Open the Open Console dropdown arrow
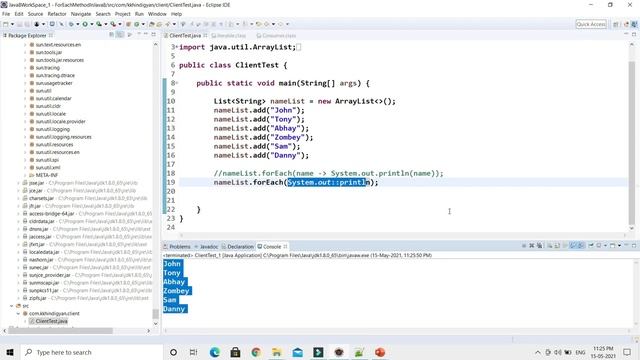640x360 pixels. click(619, 245)
